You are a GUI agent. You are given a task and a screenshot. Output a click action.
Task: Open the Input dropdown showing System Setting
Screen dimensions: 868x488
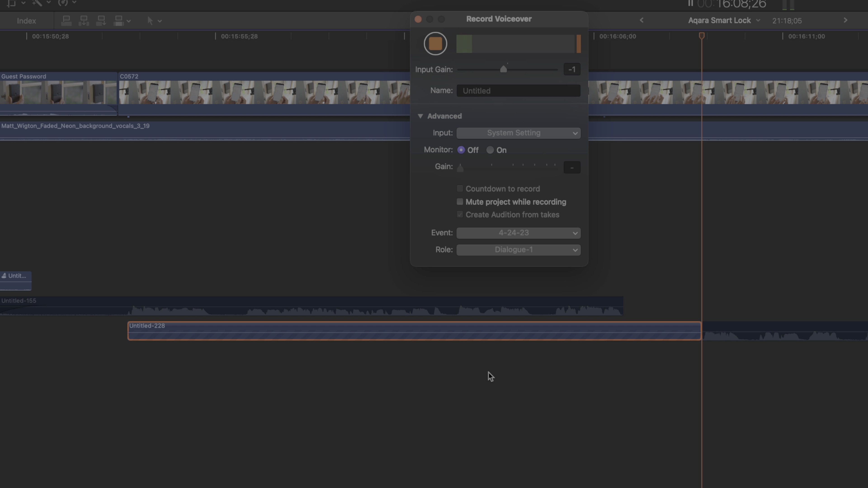point(518,133)
